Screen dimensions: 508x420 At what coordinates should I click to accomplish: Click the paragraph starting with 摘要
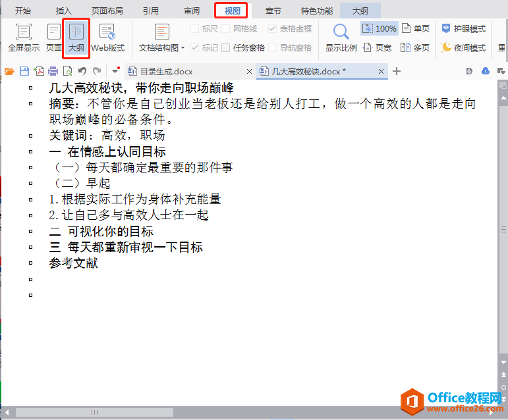tap(262, 112)
